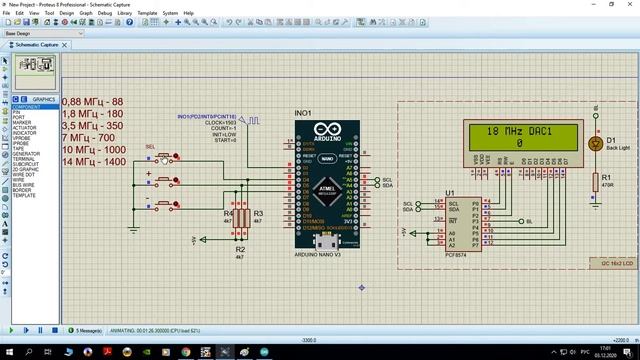The width and height of the screenshot is (640, 360).
Task: Click Rotate Anti-Clockwise icon
Action: [5, 264]
